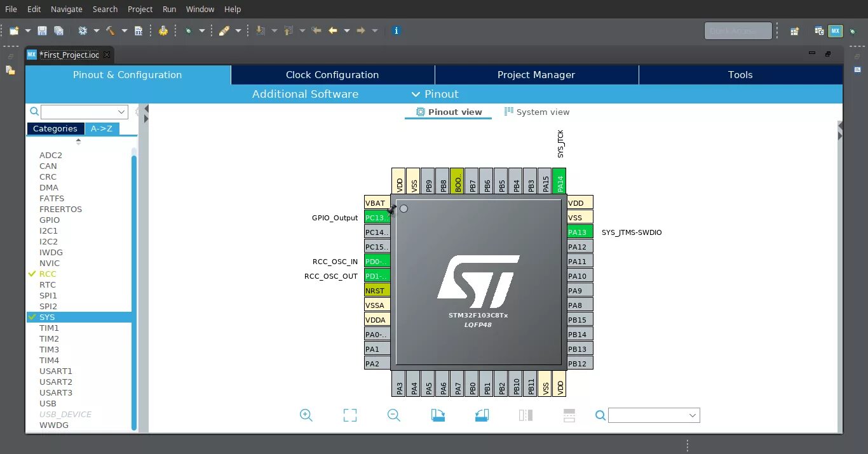Select the MX device configuration perspective

pyautogui.click(x=836, y=30)
